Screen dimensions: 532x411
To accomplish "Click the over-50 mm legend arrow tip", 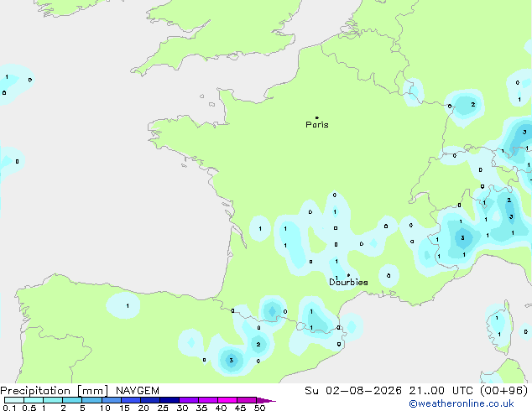I will [x=266, y=400].
